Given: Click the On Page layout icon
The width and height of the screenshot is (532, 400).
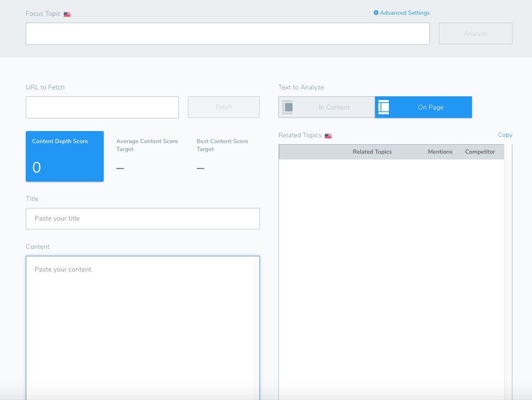Looking at the screenshot, I should pos(384,107).
